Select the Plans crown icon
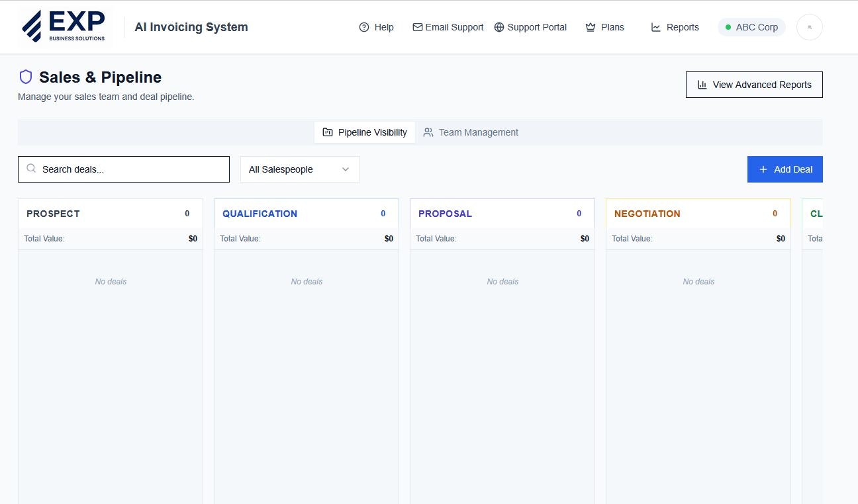Viewport: 858px width, 504px height. pos(590,26)
